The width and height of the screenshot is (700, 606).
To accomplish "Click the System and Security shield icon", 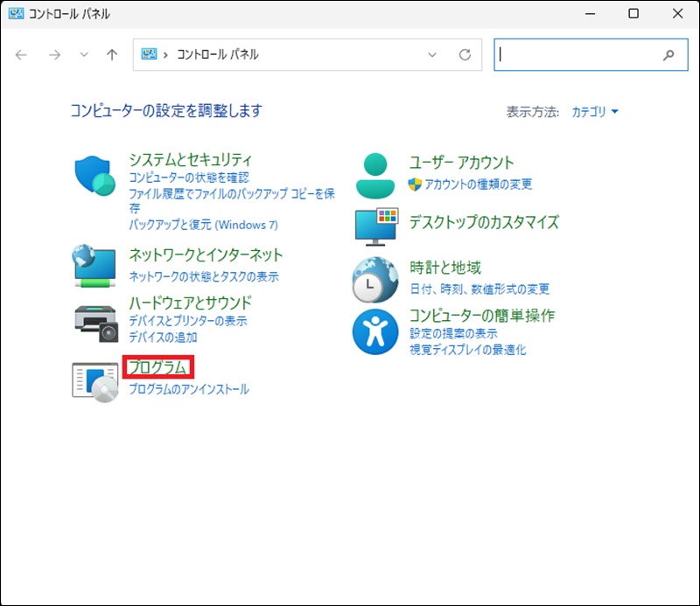I will click(x=94, y=178).
